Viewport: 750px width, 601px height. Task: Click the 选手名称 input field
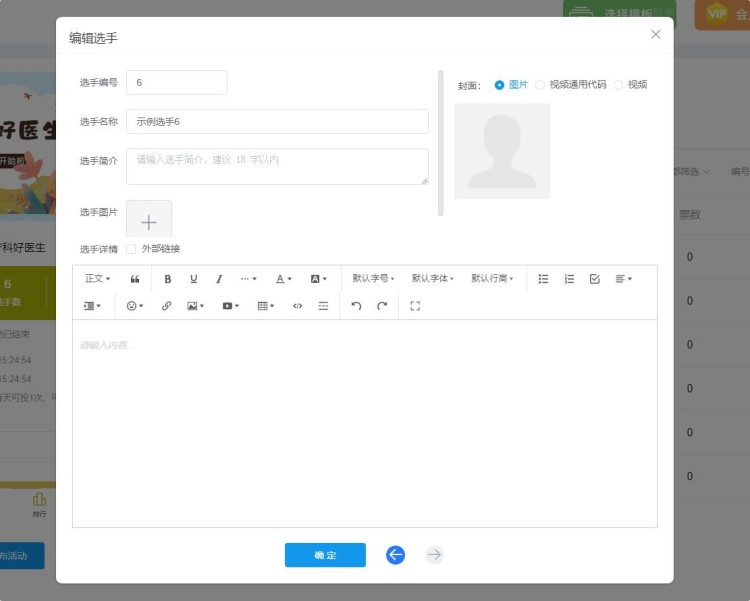click(277, 122)
